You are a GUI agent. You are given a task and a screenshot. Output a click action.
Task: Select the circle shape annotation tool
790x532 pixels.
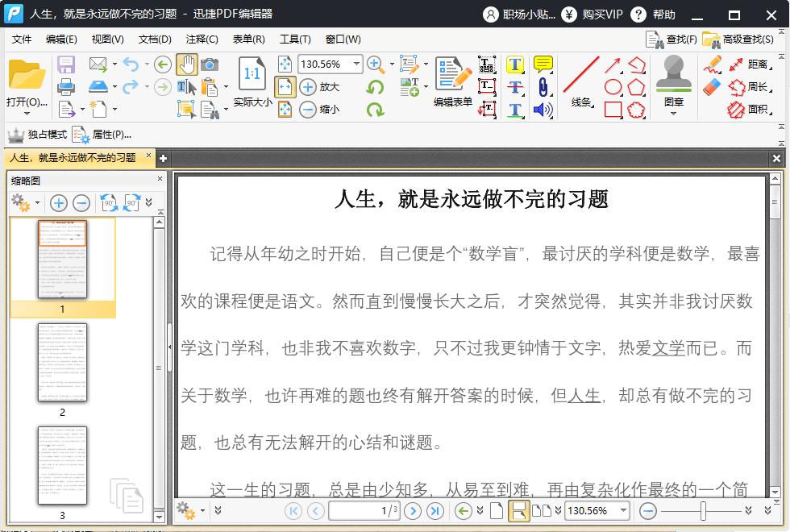[613, 86]
